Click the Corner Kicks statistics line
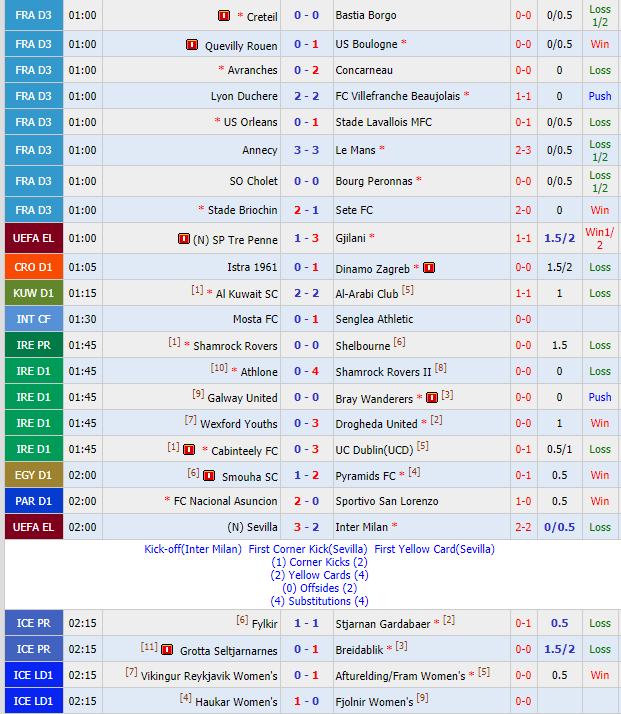The image size is (621, 714). pyautogui.click(x=319, y=562)
